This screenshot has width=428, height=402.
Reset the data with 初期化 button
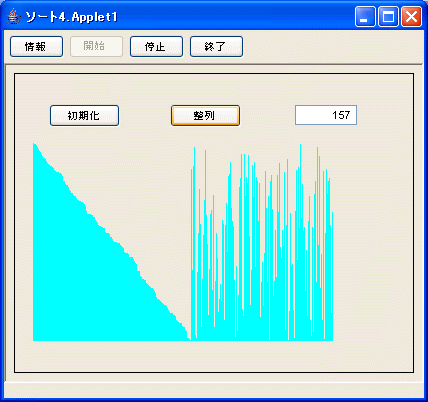pos(84,116)
